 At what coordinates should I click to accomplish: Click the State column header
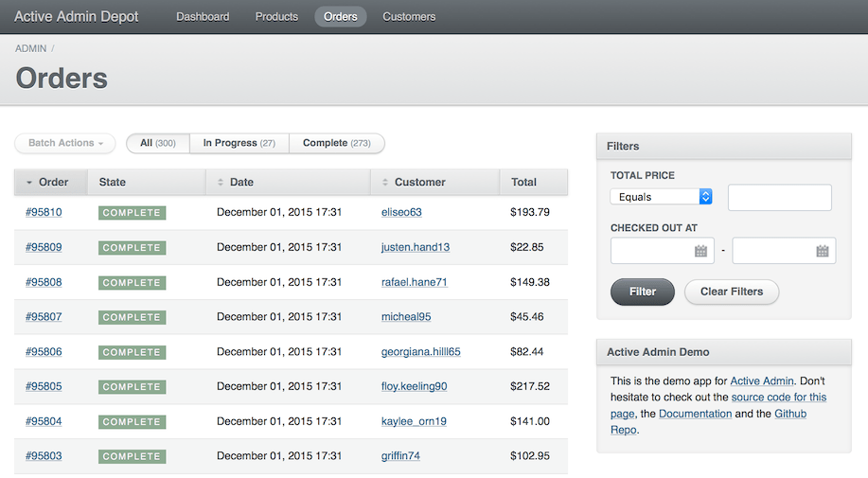(146, 182)
